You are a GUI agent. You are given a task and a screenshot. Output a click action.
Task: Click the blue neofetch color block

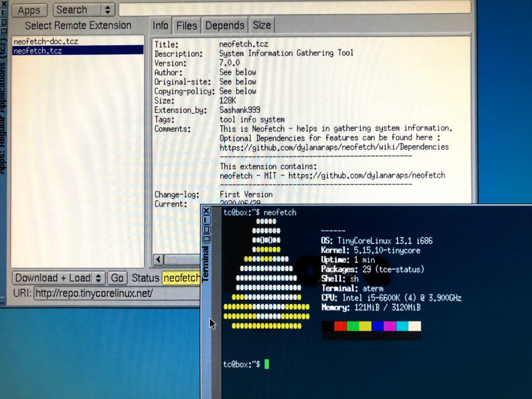378,326
